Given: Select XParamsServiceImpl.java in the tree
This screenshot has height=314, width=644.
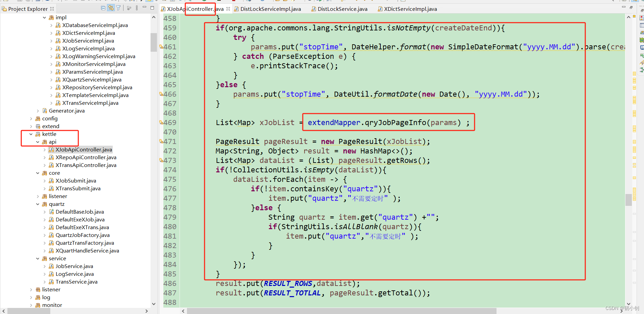Looking at the screenshot, I should tap(92, 72).
